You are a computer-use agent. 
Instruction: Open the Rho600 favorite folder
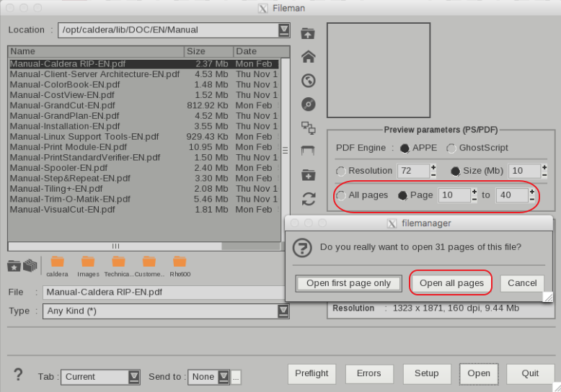[x=180, y=267]
